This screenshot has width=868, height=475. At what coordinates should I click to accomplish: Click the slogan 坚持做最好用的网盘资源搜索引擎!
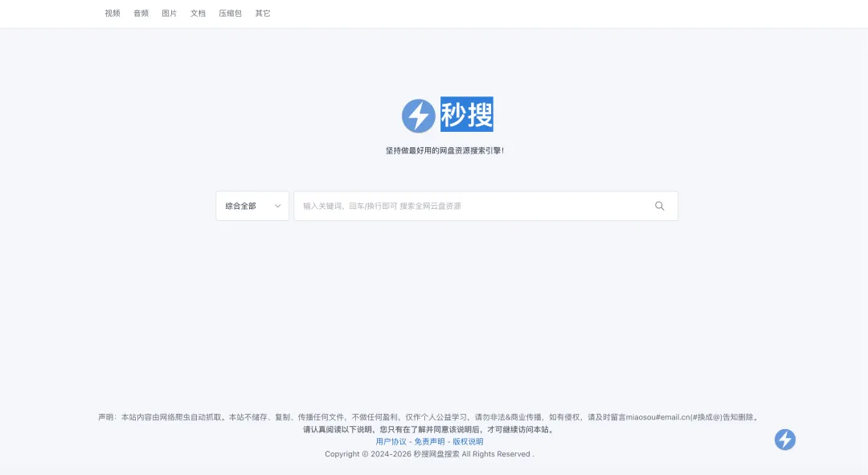click(x=445, y=150)
